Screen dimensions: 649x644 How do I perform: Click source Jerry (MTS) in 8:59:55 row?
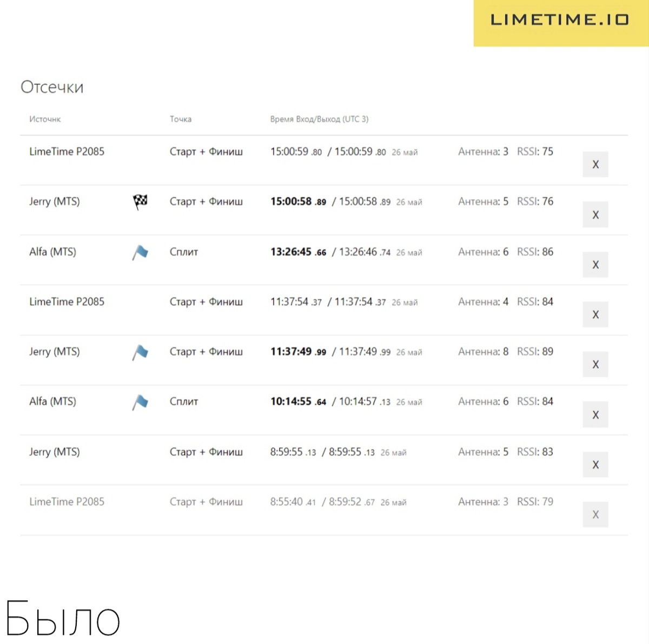[55, 452]
